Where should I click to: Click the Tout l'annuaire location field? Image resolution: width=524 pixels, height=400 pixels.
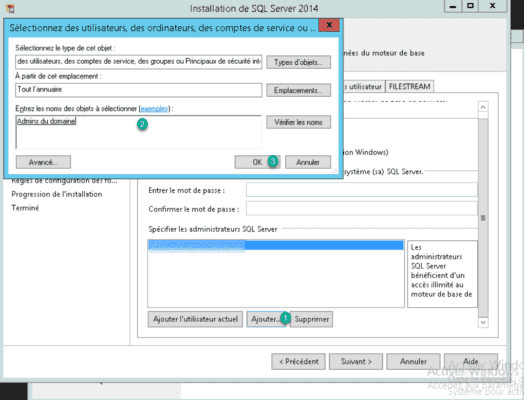(138, 90)
